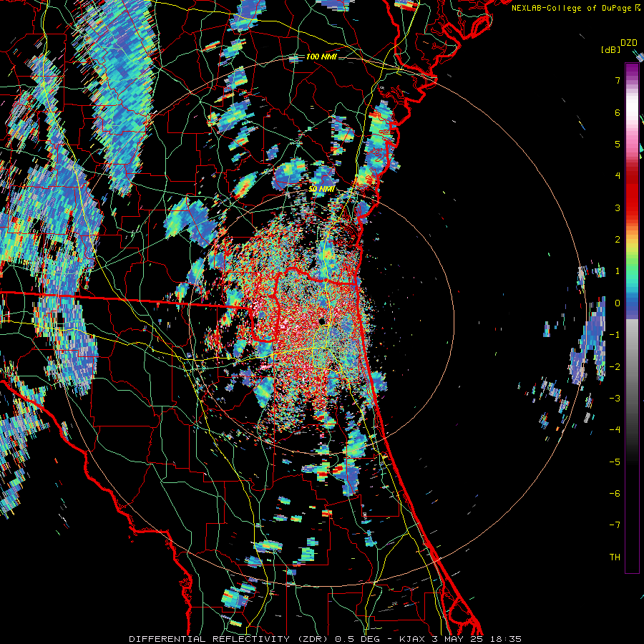
Task: Click the KJAX station identifier in caption
Action: [411, 639]
